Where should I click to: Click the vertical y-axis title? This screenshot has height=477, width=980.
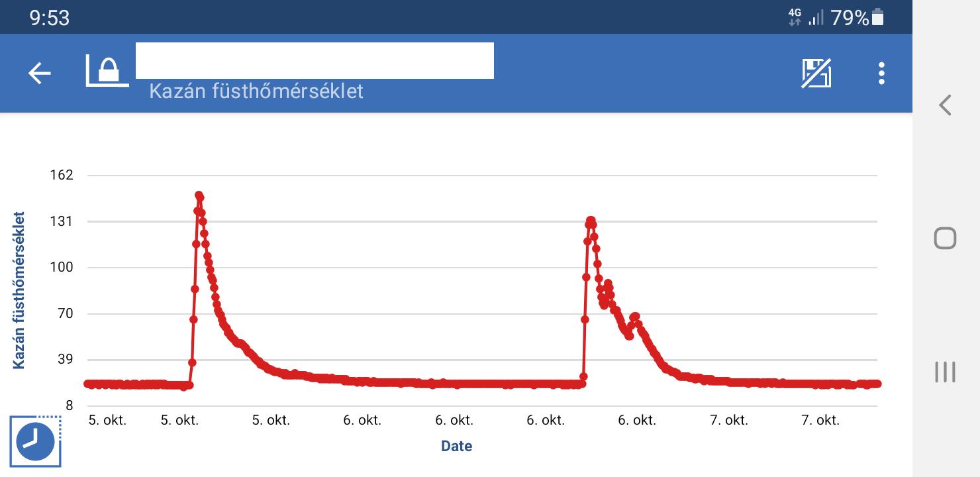(19, 290)
